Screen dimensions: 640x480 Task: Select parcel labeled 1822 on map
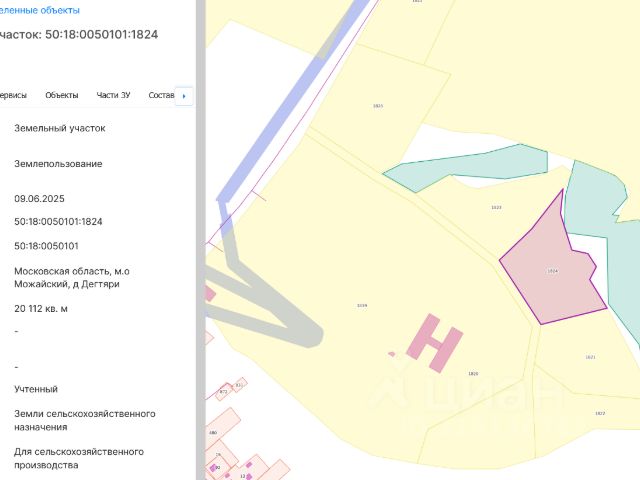[x=600, y=413]
